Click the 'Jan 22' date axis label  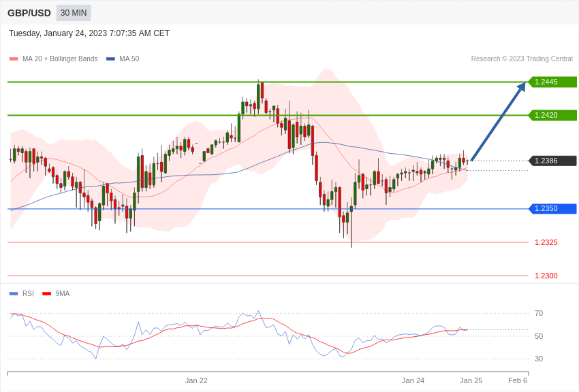(x=196, y=380)
